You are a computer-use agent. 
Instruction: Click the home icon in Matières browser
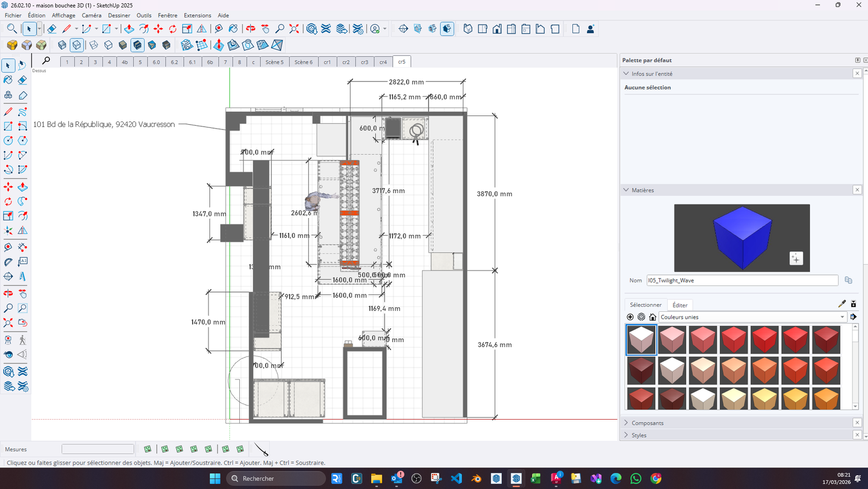tap(653, 317)
